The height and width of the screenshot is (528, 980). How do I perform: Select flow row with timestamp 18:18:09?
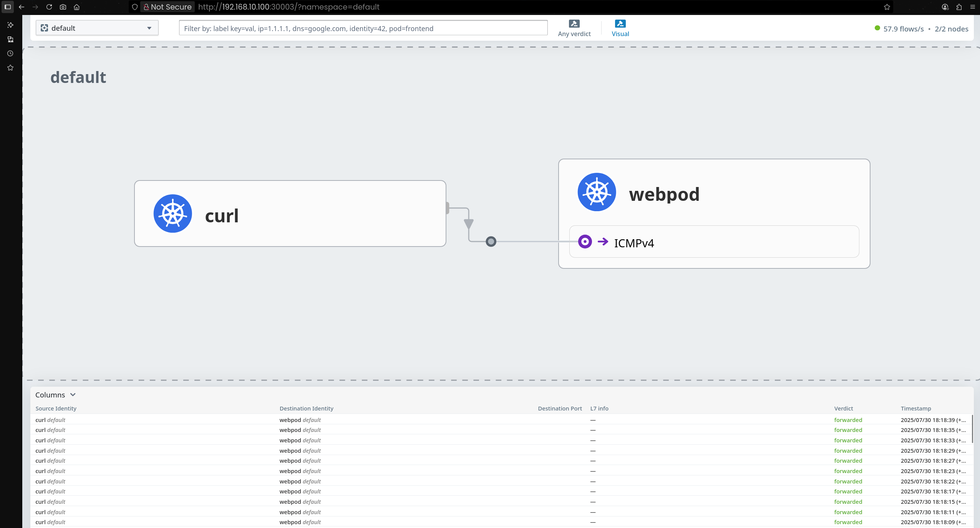pos(501,522)
